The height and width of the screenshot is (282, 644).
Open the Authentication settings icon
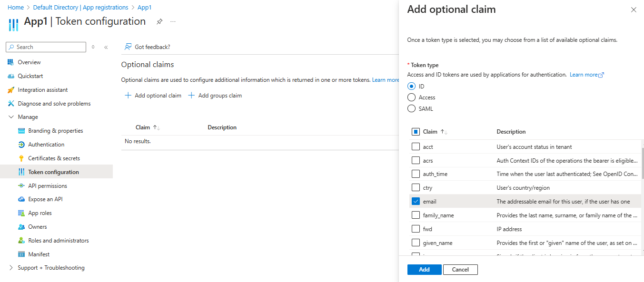tap(21, 144)
